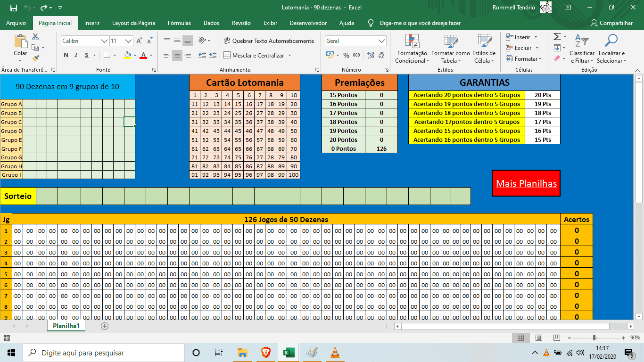The width and height of the screenshot is (644, 362).
Task: Click the Orientation text angle icon
Action: (202, 41)
